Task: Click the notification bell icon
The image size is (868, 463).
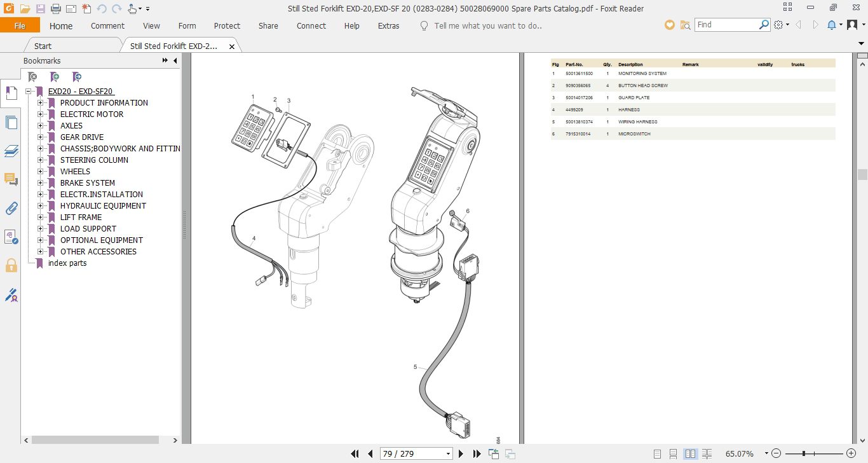Action: [831, 25]
